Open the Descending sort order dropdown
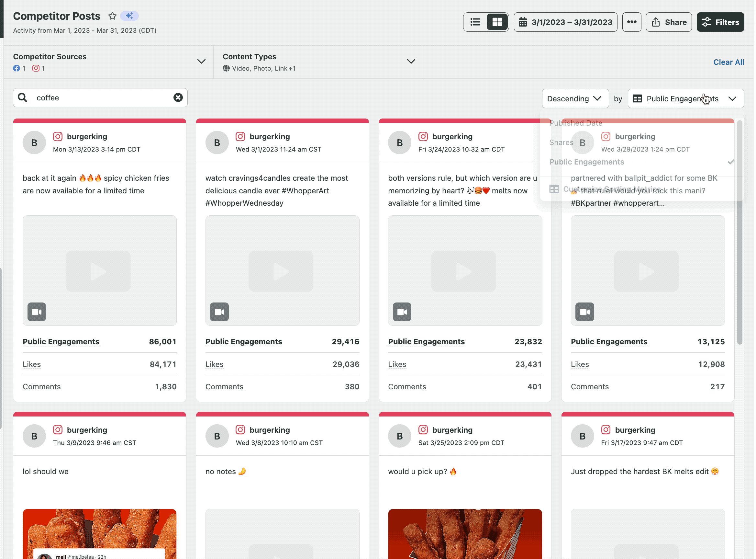 click(x=575, y=98)
